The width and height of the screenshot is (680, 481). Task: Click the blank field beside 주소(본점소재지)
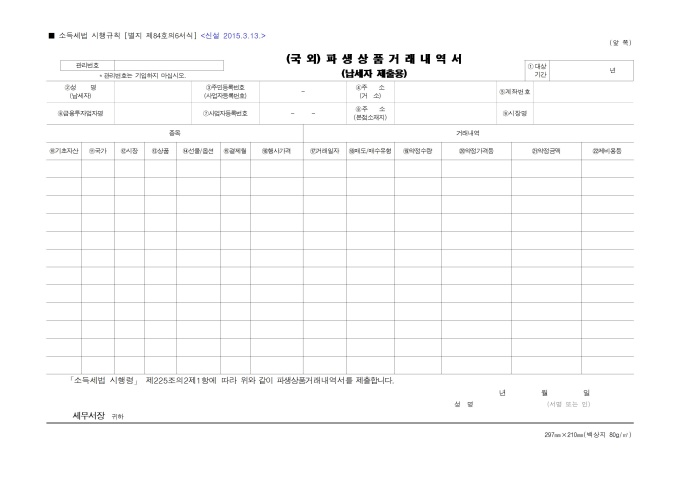pos(445,113)
